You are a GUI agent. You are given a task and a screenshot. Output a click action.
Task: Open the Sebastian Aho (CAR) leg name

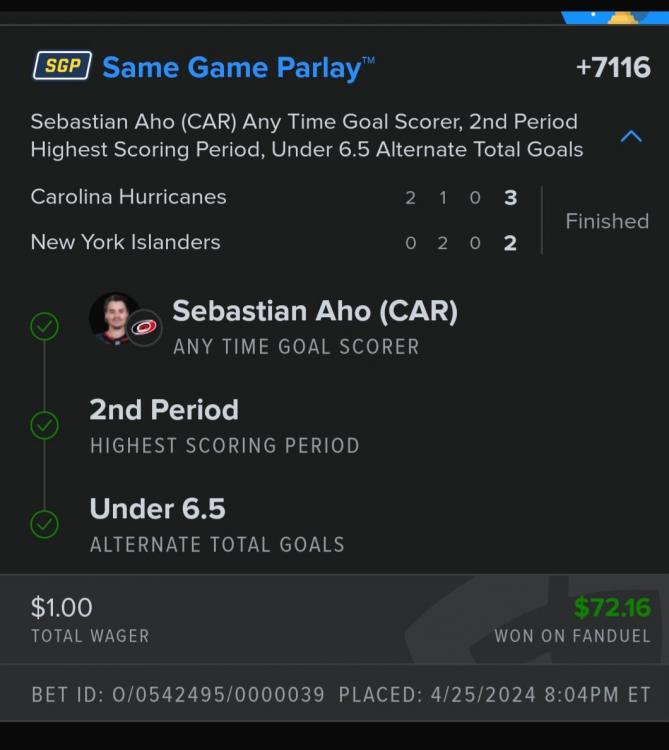point(315,311)
